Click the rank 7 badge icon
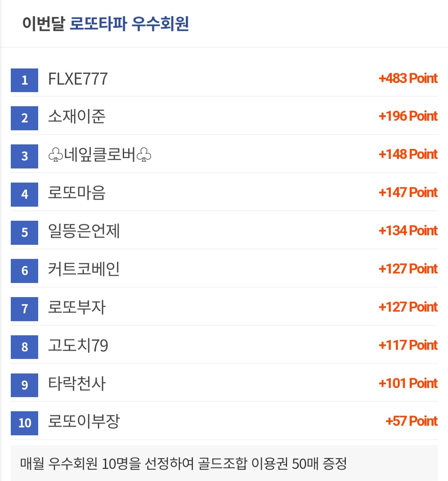The width and height of the screenshot is (448, 481). pos(24,309)
